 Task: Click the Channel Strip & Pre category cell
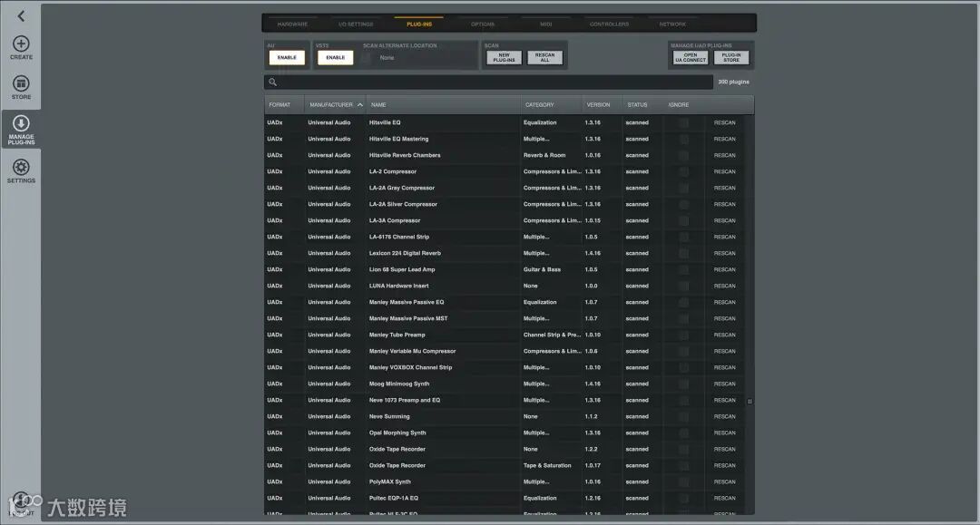552,335
